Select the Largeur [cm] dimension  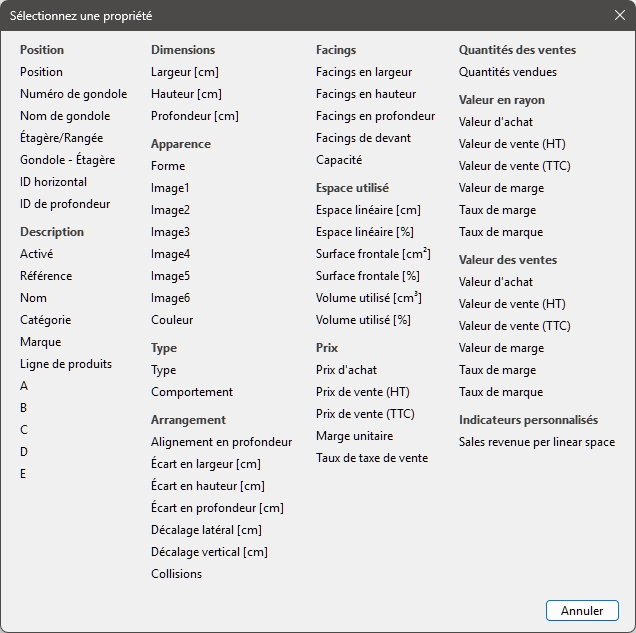185,72
